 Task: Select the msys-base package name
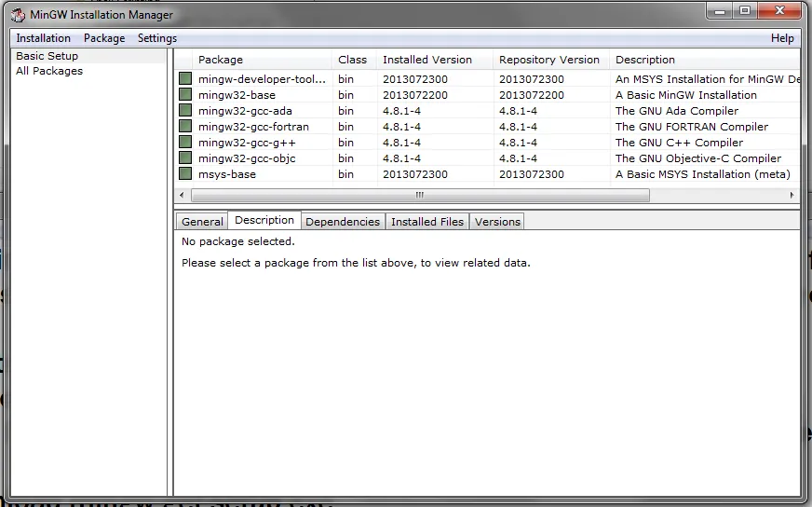(x=227, y=174)
